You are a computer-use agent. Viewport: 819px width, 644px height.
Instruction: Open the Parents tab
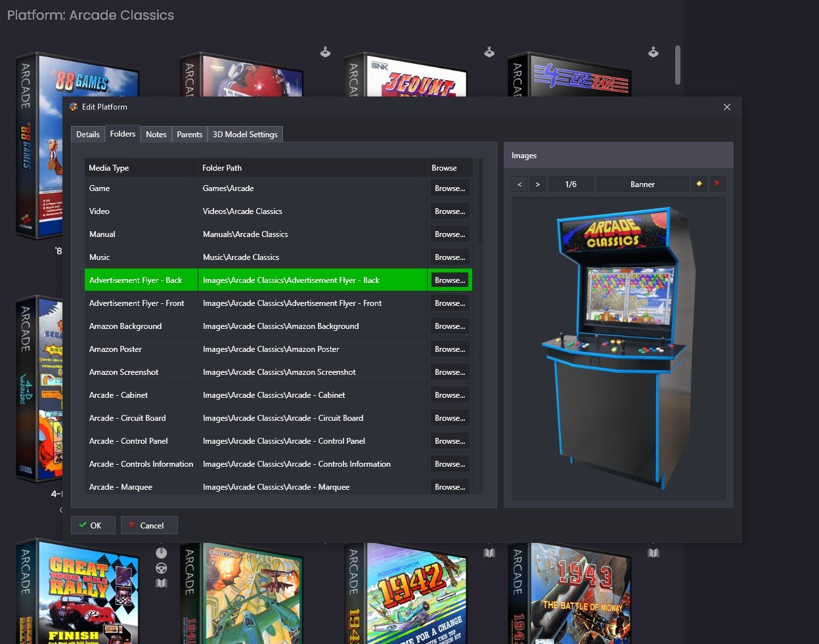(x=190, y=135)
